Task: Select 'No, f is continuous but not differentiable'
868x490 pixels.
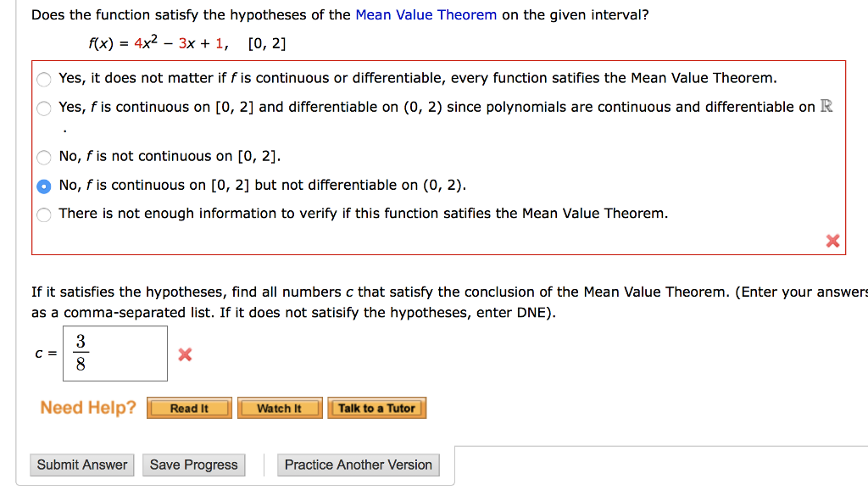Action: tap(43, 186)
